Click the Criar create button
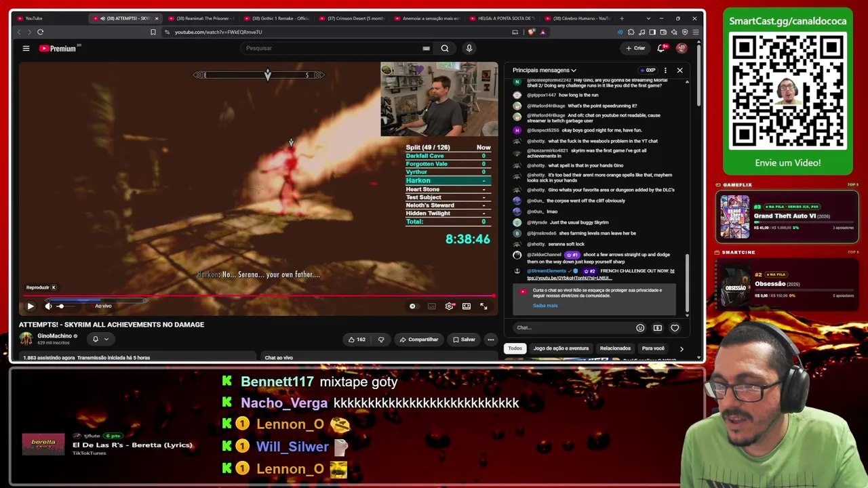Image resolution: width=868 pixels, height=488 pixels. [636, 48]
